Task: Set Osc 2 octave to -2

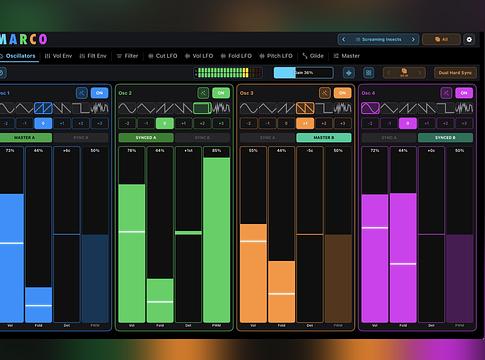Action: 127,124
